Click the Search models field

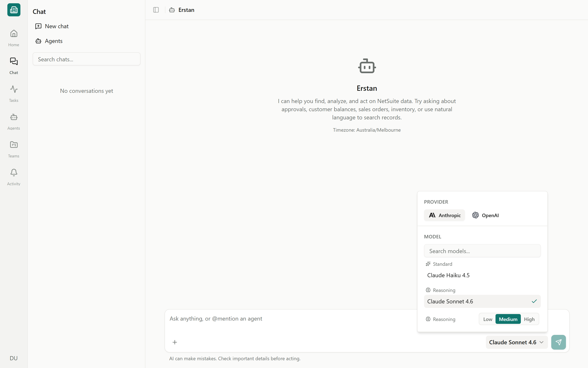click(x=482, y=251)
